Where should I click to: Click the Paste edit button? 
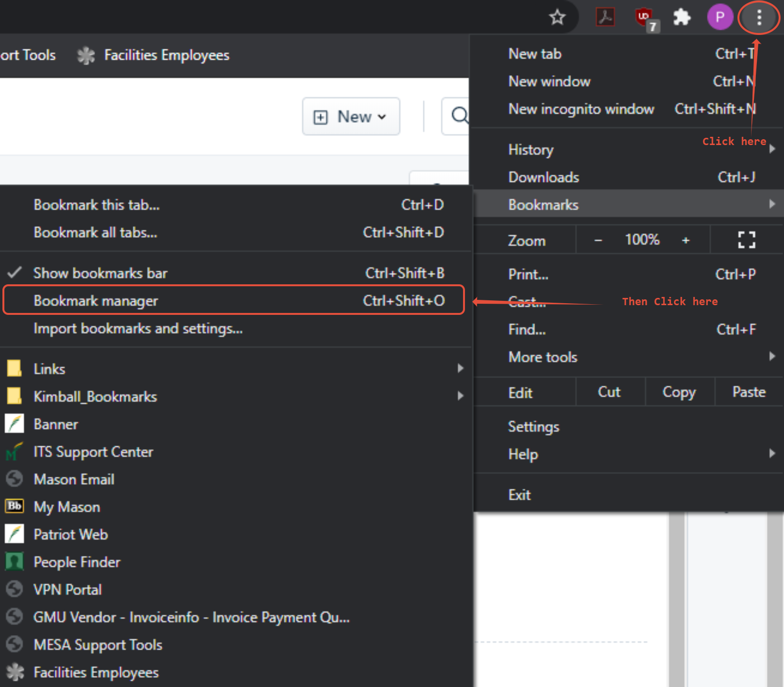pos(749,392)
